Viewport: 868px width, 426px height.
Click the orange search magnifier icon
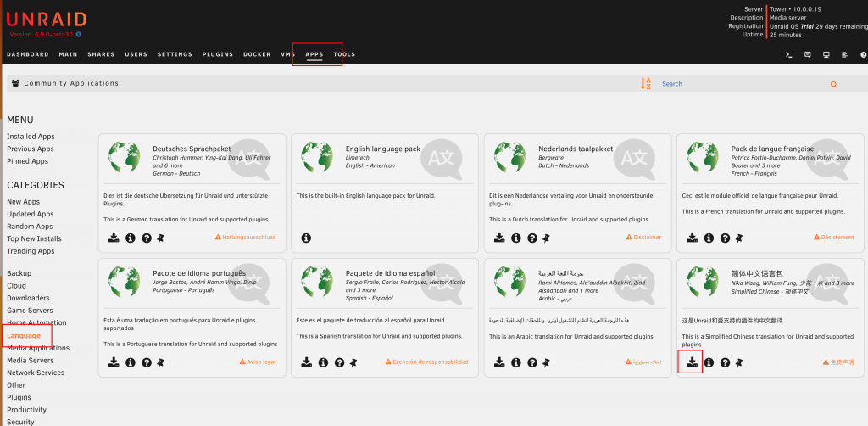click(x=834, y=85)
